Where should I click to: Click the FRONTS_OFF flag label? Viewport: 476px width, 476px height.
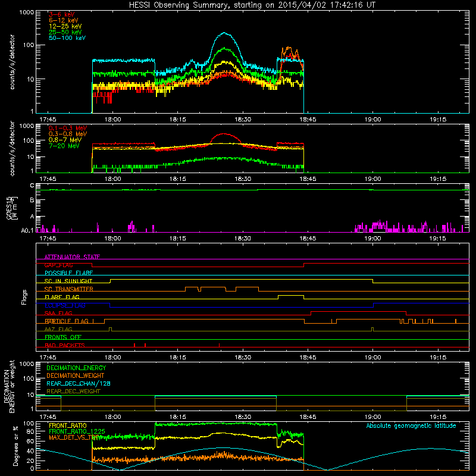pyautogui.click(x=63, y=337)
